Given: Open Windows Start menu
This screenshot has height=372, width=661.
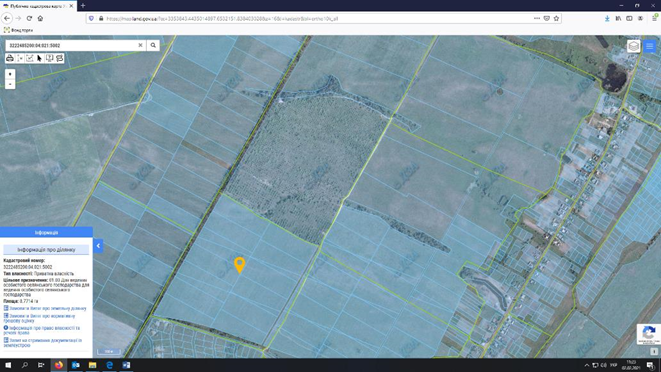Looking at the screenshot, I should [8, 365].
